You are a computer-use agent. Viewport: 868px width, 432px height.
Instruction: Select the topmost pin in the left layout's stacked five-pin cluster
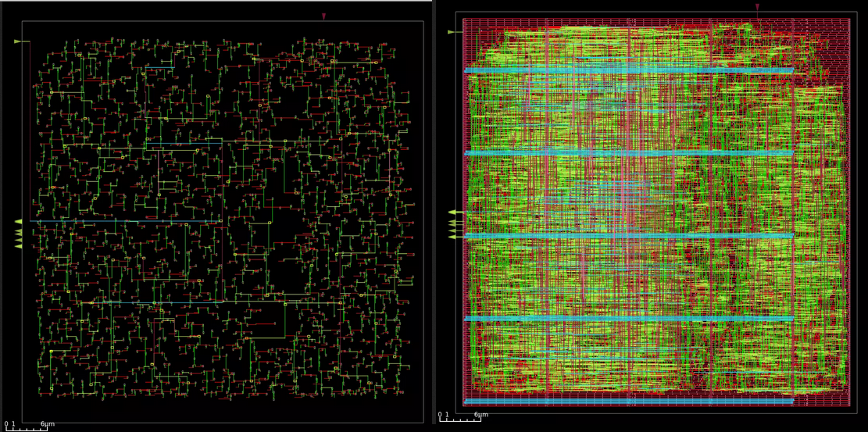(18, 222)
